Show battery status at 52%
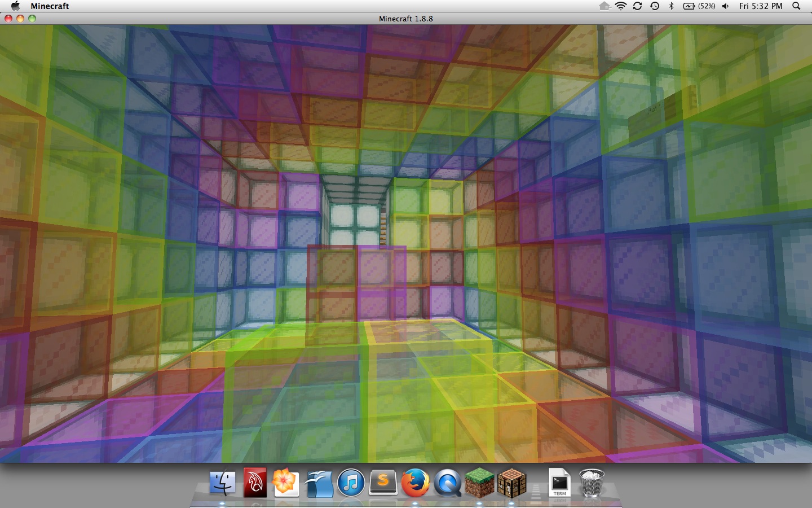The image size is (812, 508). coord(699,6)
